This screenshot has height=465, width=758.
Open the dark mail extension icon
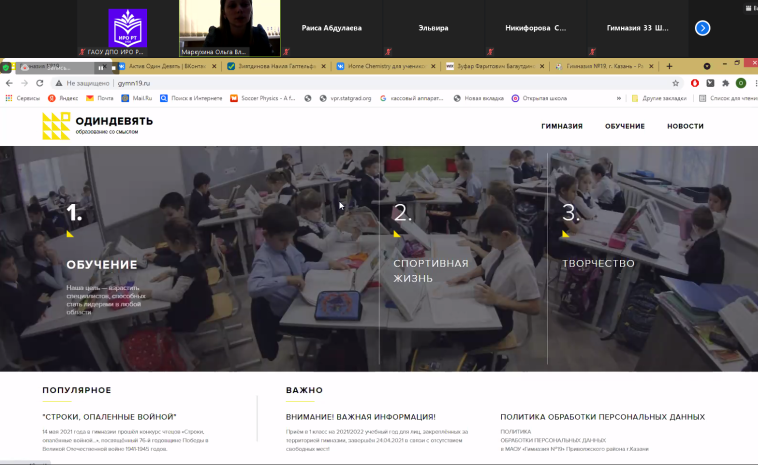click(710, 83)
